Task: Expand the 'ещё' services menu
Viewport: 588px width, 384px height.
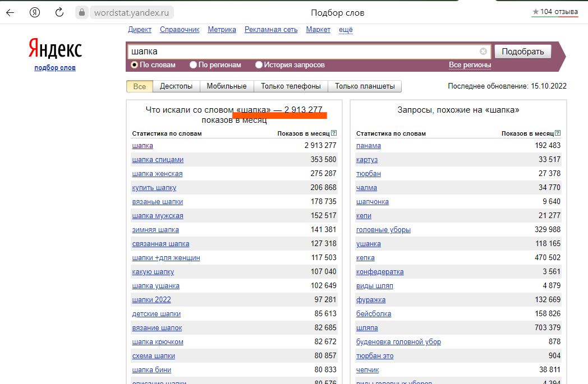Action: click(x=346, y=30)
